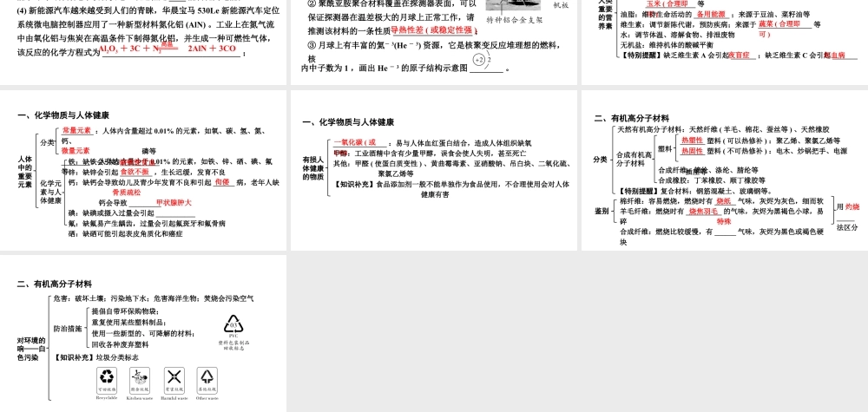Click the '危害：破坏土壤' line
Image resolution: width=868 pixels, height=412 pixels.
click(x=154, y=298)
